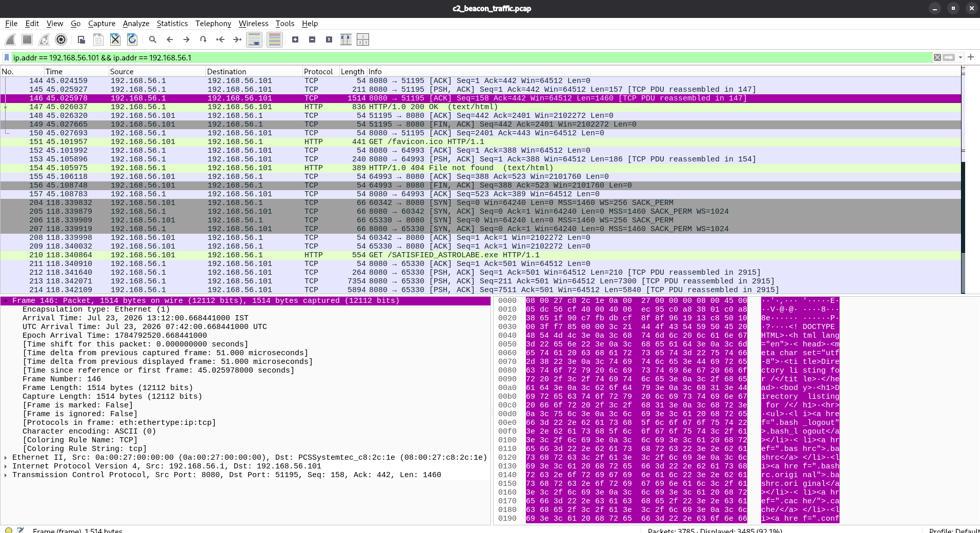Select packet 210 GET SATISFIED_ASTROLABE.exe
Screen dimensions: 980x533
(481, 255)
